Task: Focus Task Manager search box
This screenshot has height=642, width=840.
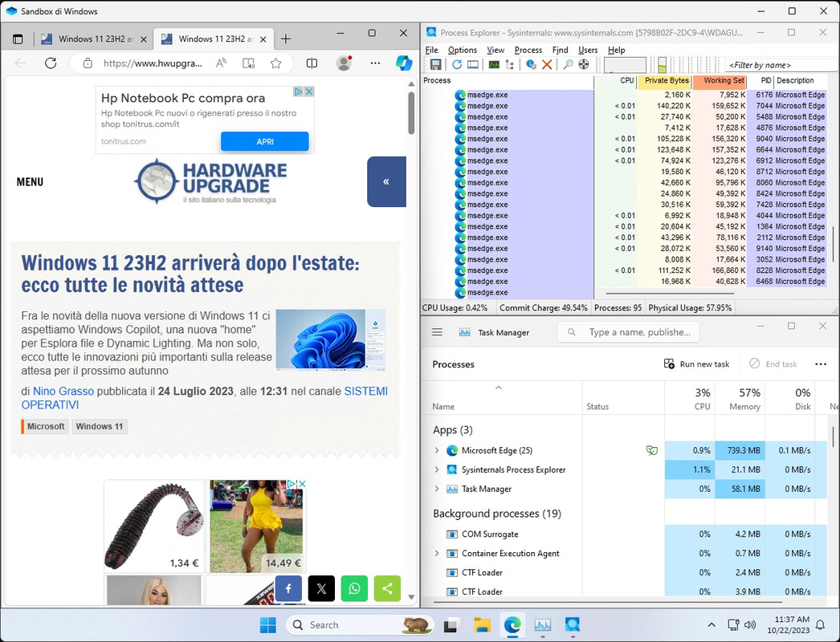Action: (629, 332)
